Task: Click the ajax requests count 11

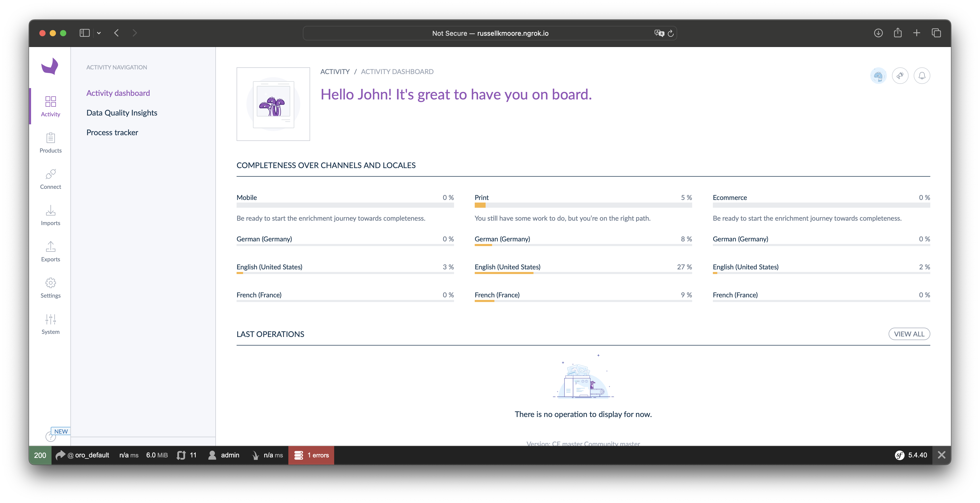Action: coord(187,455)
